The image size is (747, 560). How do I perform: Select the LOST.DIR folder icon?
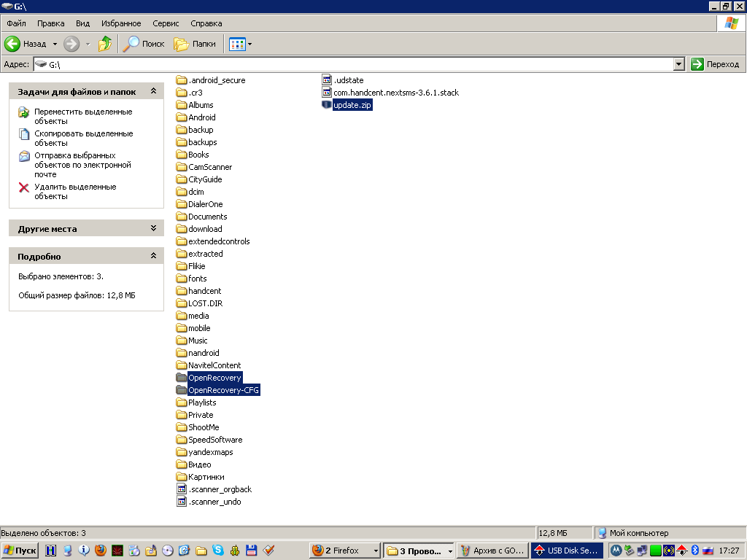181,303
